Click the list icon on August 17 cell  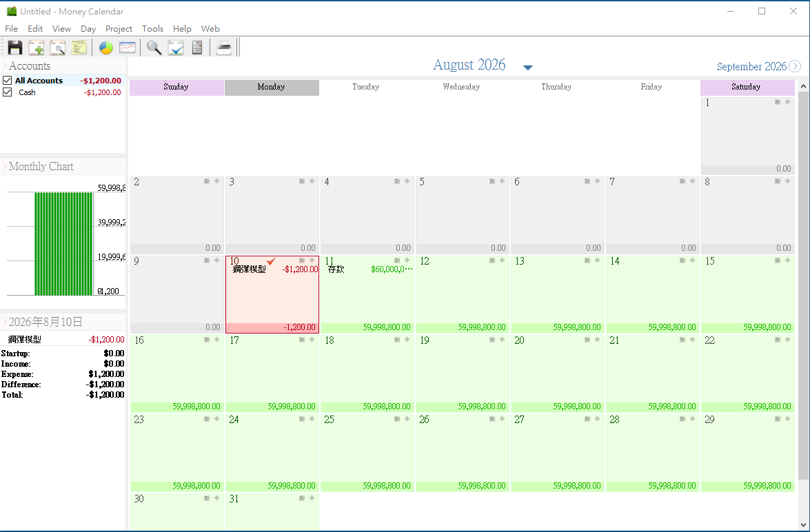tap(302, 339)
